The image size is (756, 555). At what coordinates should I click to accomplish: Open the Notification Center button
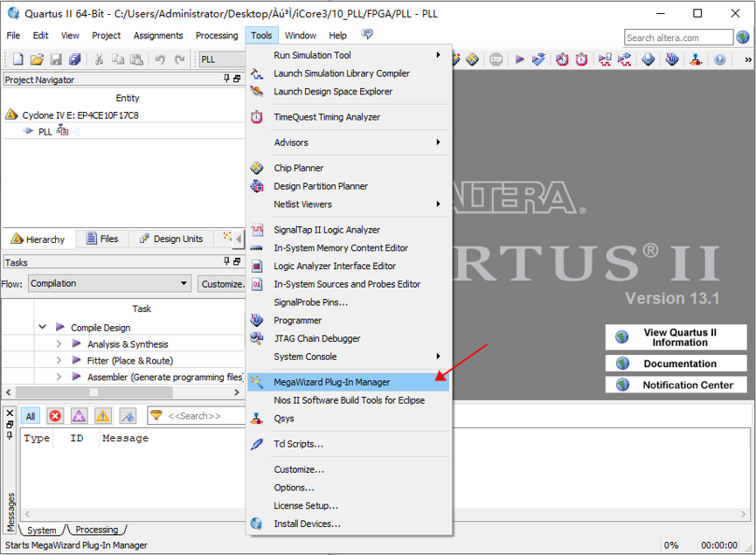676,385
